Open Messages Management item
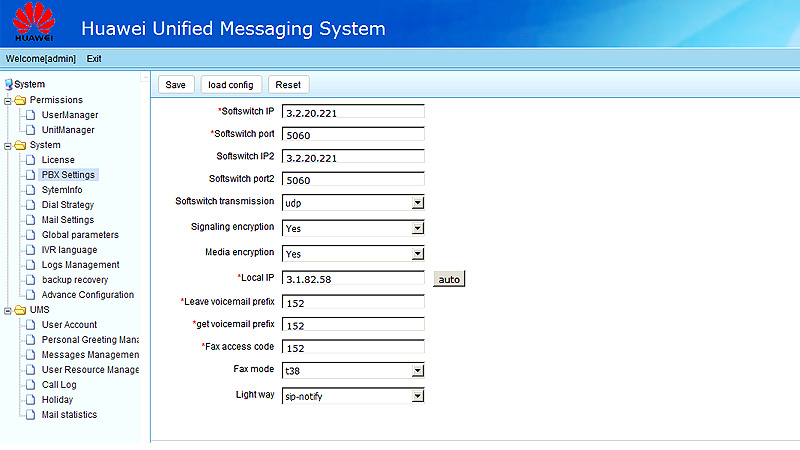This screenshot has height=450, width=800. pyautogui.click(x=90, y=355)
